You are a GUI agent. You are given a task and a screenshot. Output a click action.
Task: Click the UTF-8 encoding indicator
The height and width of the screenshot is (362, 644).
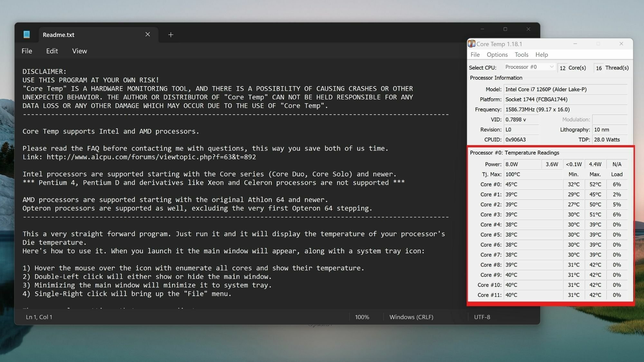tap(482, 317)
